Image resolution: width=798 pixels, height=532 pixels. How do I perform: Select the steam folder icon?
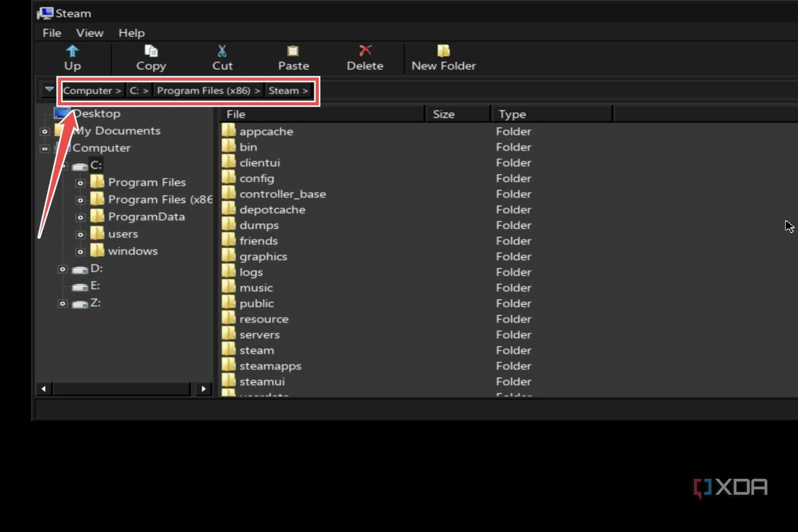228,349
